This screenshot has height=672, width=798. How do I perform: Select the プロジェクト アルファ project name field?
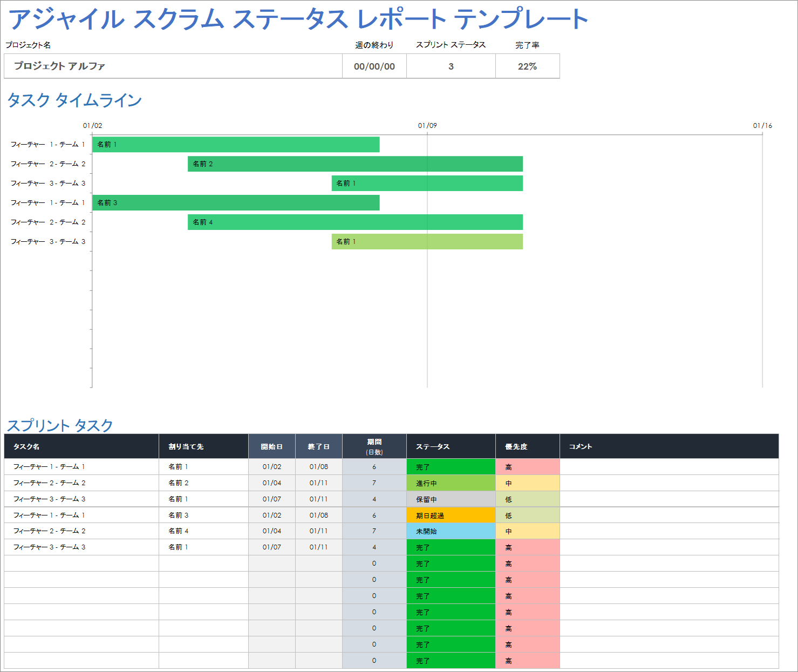[x=173, y=66]
